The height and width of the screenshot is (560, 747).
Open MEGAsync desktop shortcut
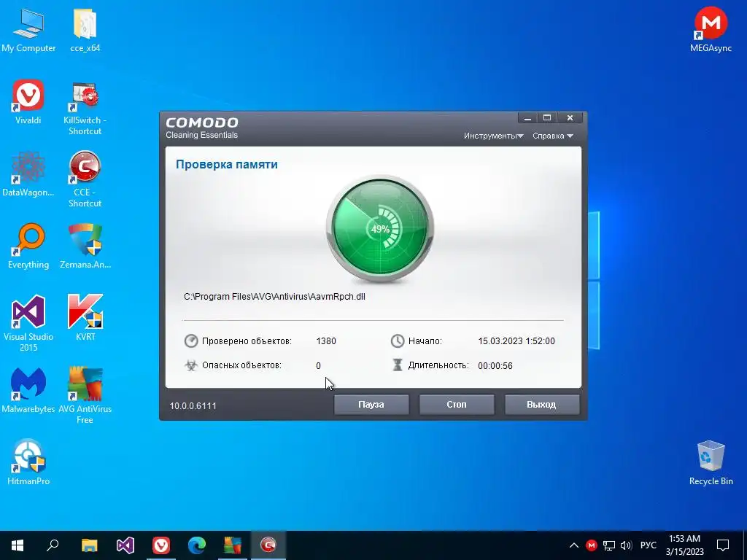coord(711,29)
